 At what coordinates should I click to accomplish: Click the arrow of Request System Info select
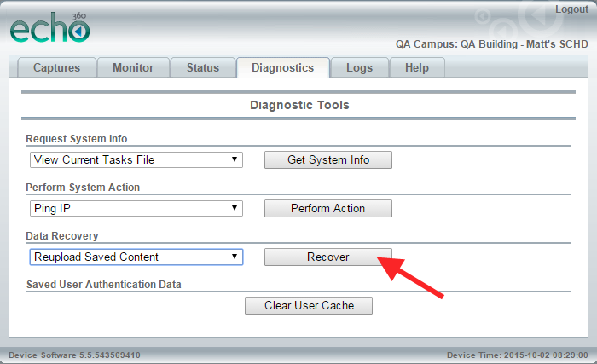[x=235, y=159]
